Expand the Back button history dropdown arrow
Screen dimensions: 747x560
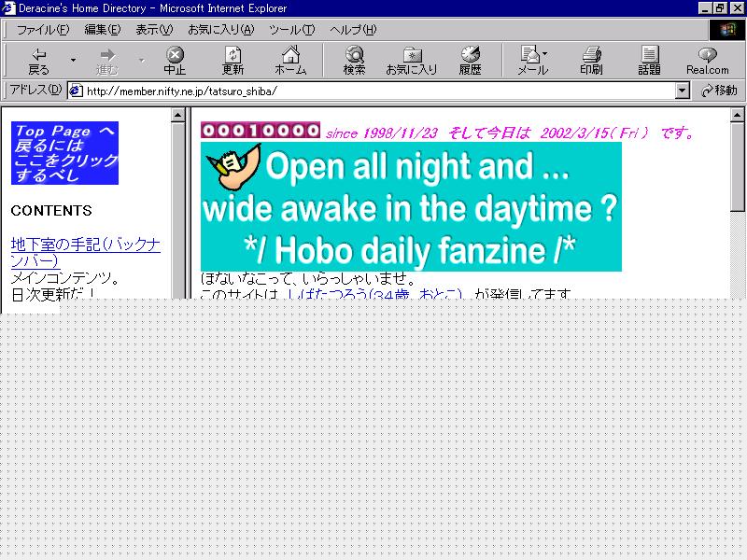click(73, 61)
